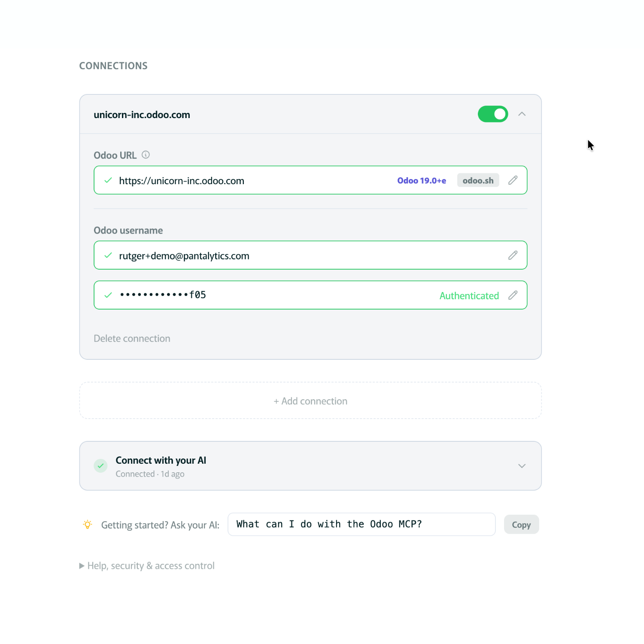Click the lightbulb Getting started icon
Viewport: 644px width, 644px height.
pyautogui.click(x=88, y=525)
